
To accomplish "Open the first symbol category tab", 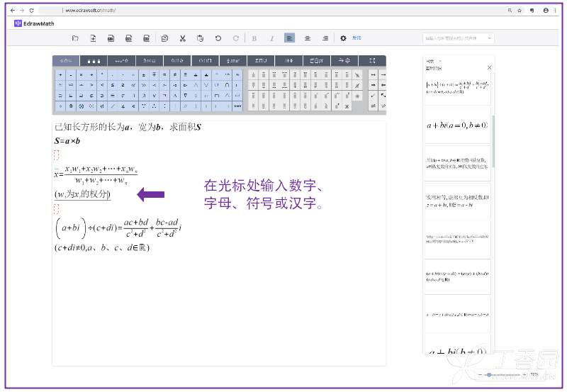I will pos(66,61).
